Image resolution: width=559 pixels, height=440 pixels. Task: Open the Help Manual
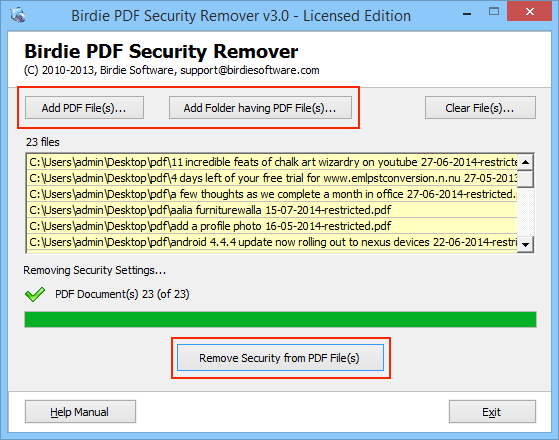[80, 412]
